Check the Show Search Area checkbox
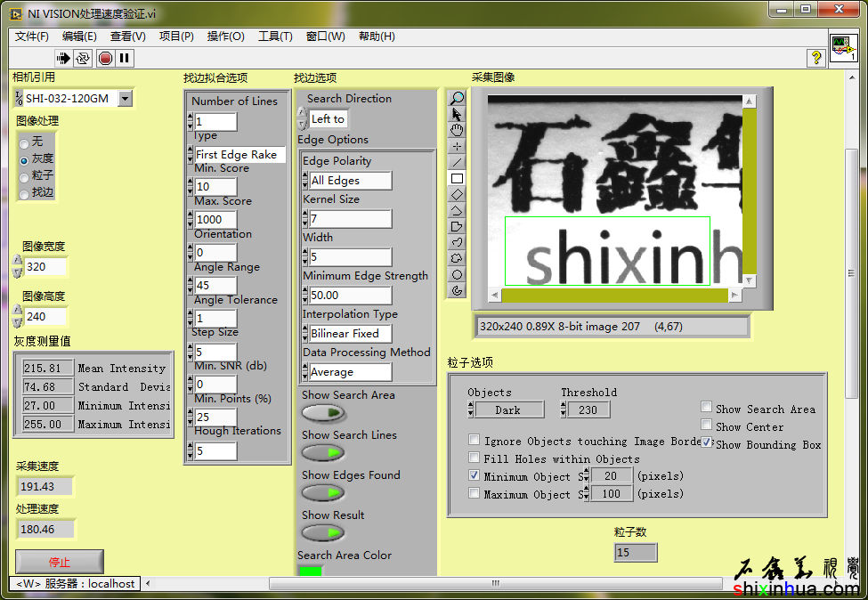Image resolution: width=868 pixels, height=600 pixels. click(x=706, y=408)
